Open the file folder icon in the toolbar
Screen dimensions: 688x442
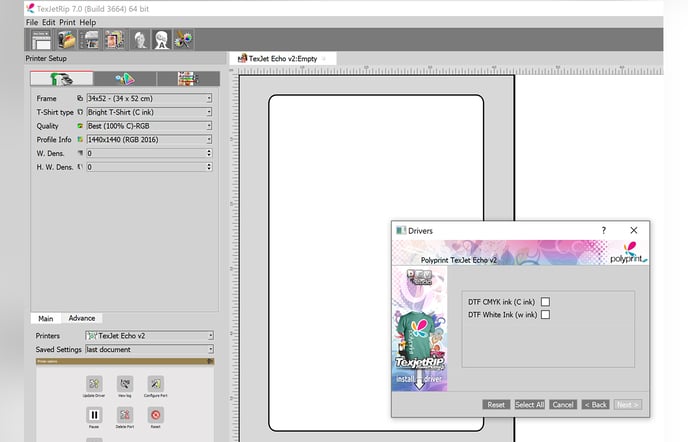[x=67, y=40]
